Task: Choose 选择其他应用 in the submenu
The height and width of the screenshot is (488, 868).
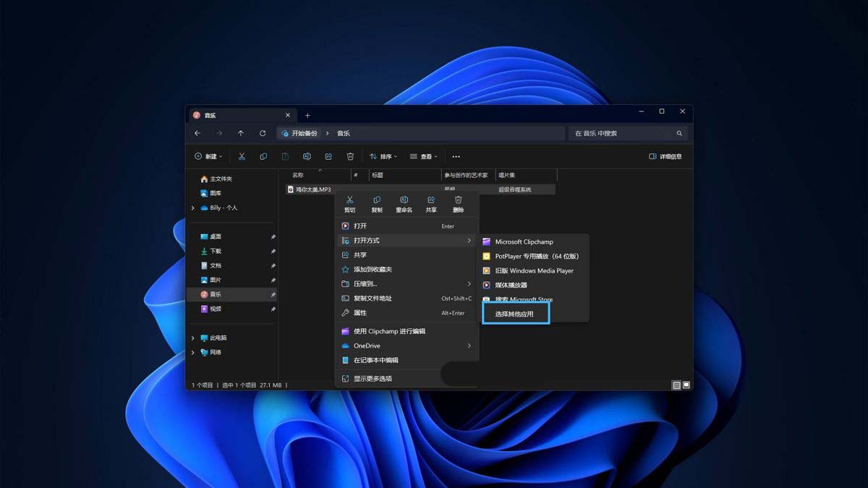Action: 514,314
